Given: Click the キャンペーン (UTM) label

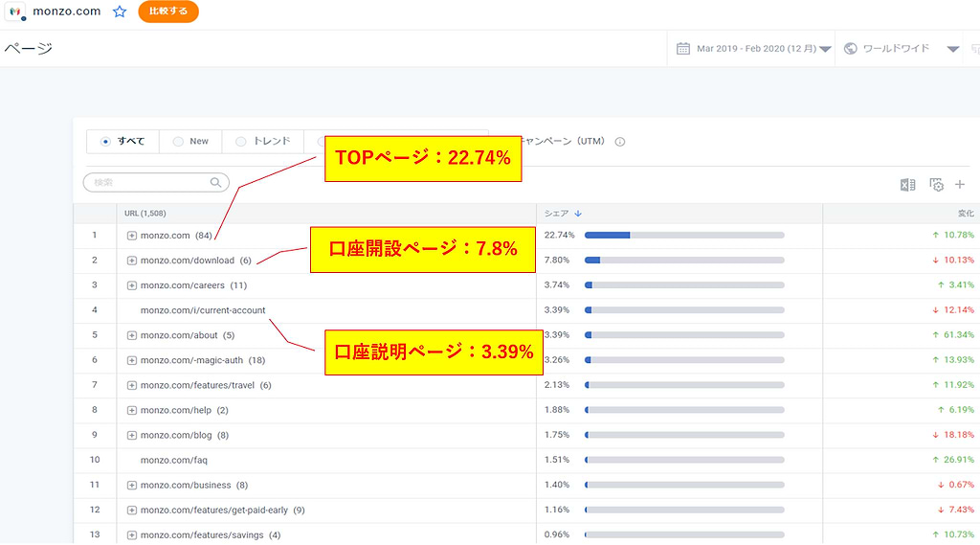Looking at the screenshot, I should click(x=564, y=142).
